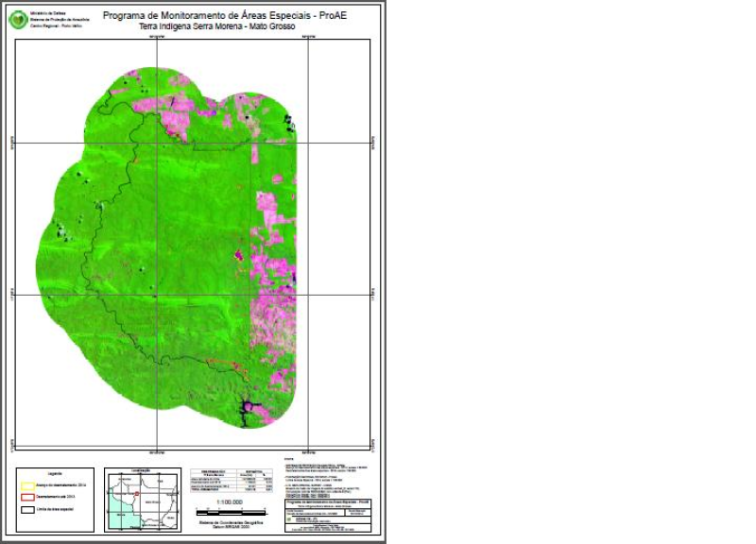This screenshot has width=756, height=544.
Task: Select the yellow legend swatch
Action: 27,484
